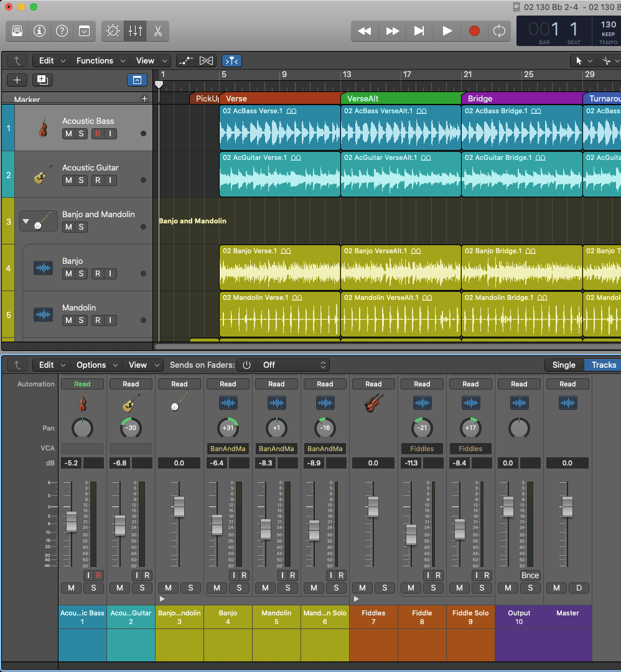Click the duplicate track icon
This screenshot has width=621, height=672.
[x=42, y=80]
